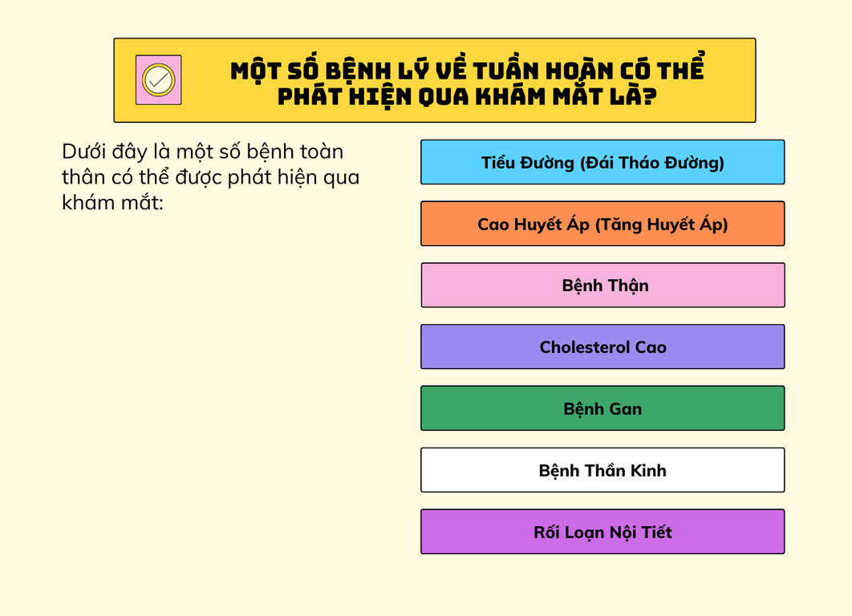Screen dimensions: 852x616
Task: Click the text 'khám mắt:' in paragraph
Action: point(112,203)
